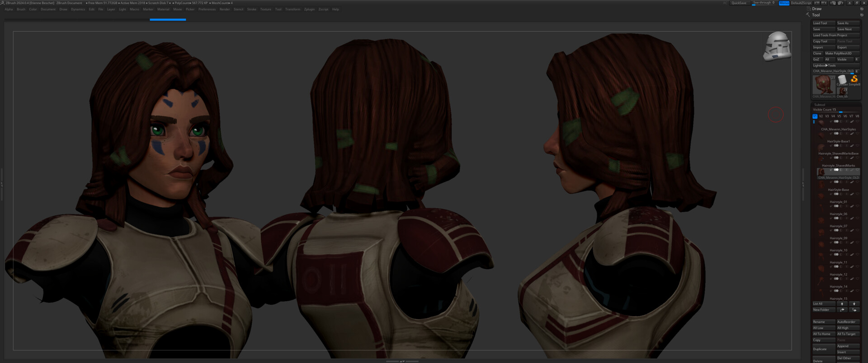Select the Hairstyle_06 subtool thumbnail
Image resolution: width=868 pixels, height=363 pixels.
coord(821,209)
